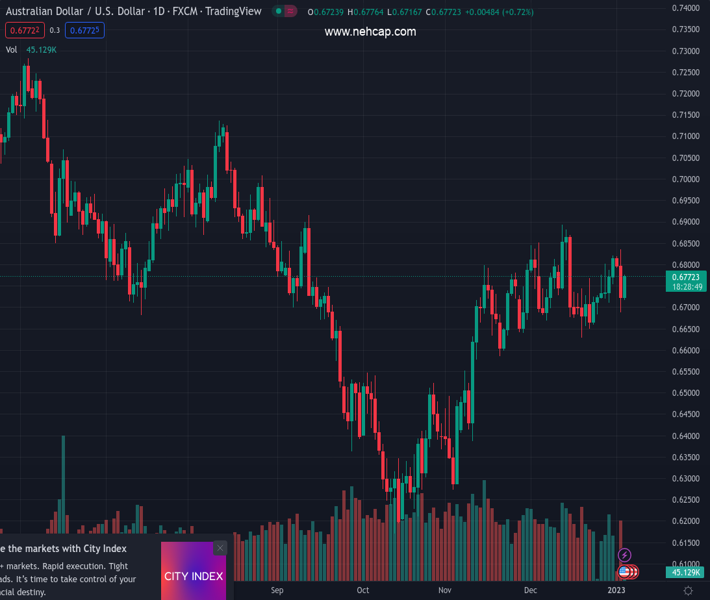Close the City Index ad popup
Screen dimensions: 710x600
click(x=220, y=548)
